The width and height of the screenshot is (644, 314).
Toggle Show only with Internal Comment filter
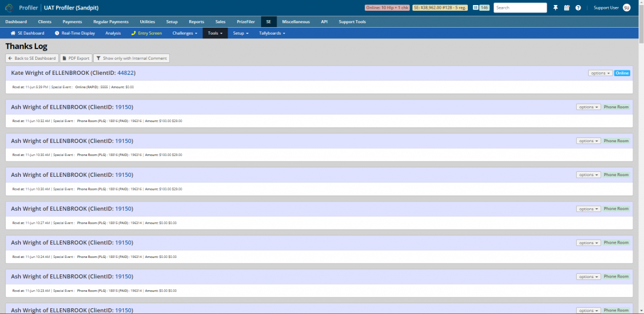pos(131,59)
